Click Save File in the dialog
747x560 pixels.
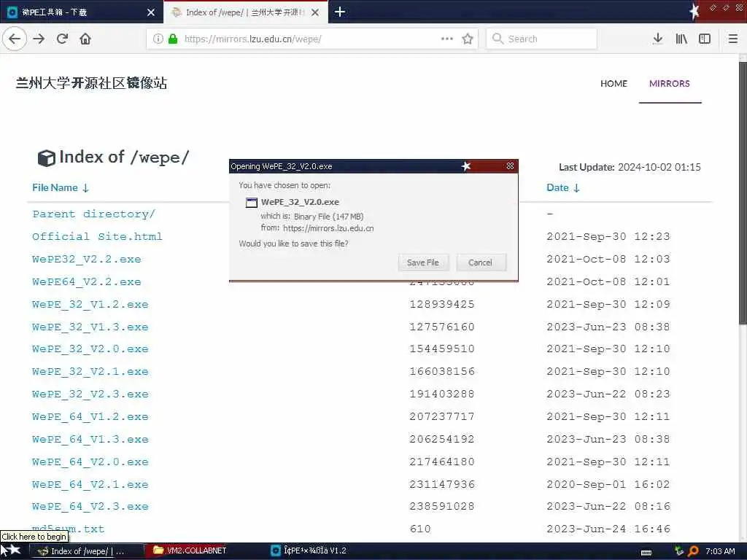pos(423,262)
